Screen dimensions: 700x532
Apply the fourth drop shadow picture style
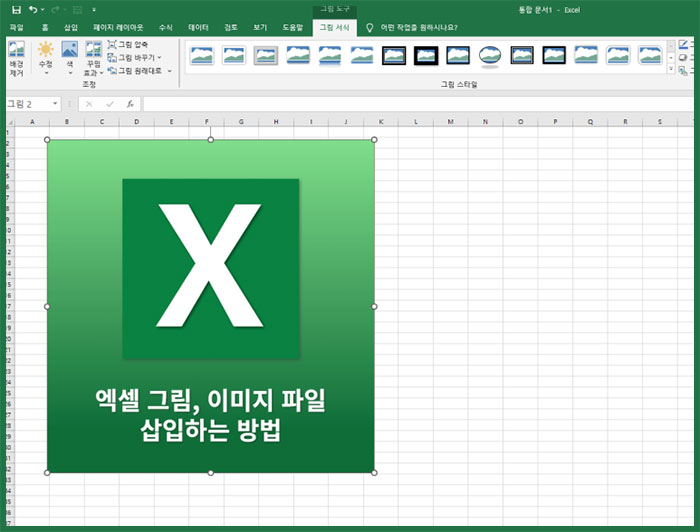(298, 56)
